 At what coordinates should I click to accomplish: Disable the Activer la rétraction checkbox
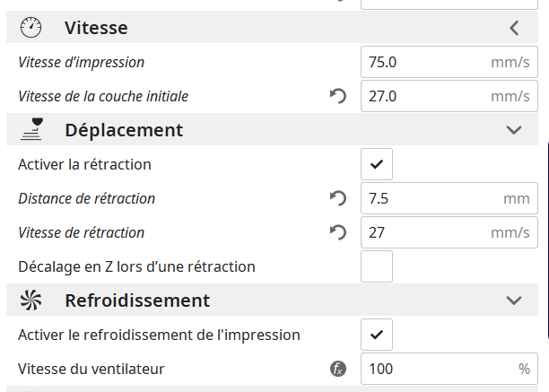point(377,164)
